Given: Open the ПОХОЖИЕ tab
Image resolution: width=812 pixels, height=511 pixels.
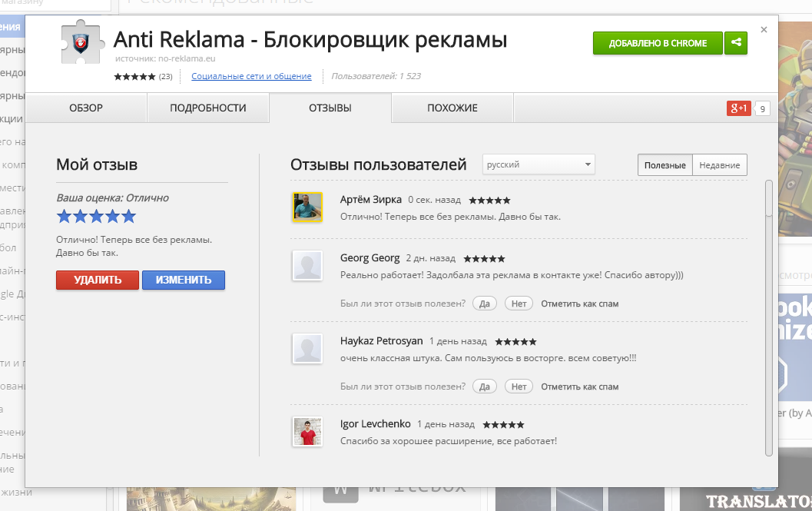Looking at the screenshot, I should [x=452, y=108].
